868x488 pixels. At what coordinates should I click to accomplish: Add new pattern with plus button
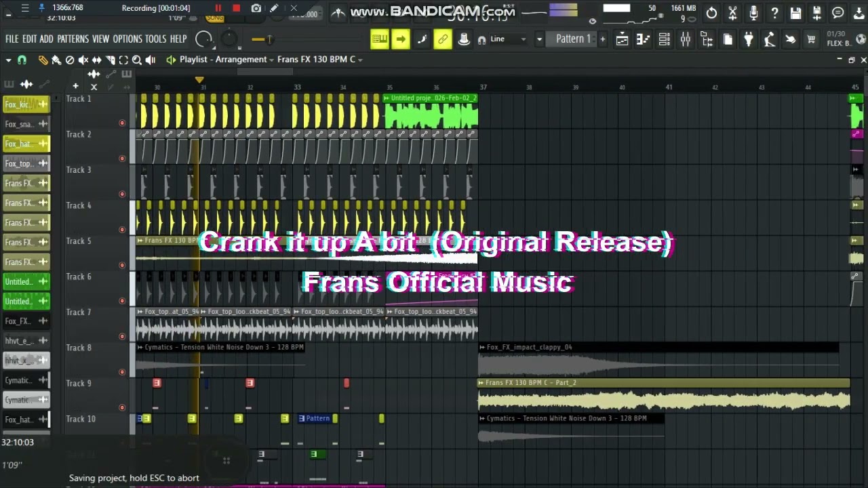click(602, 39)
